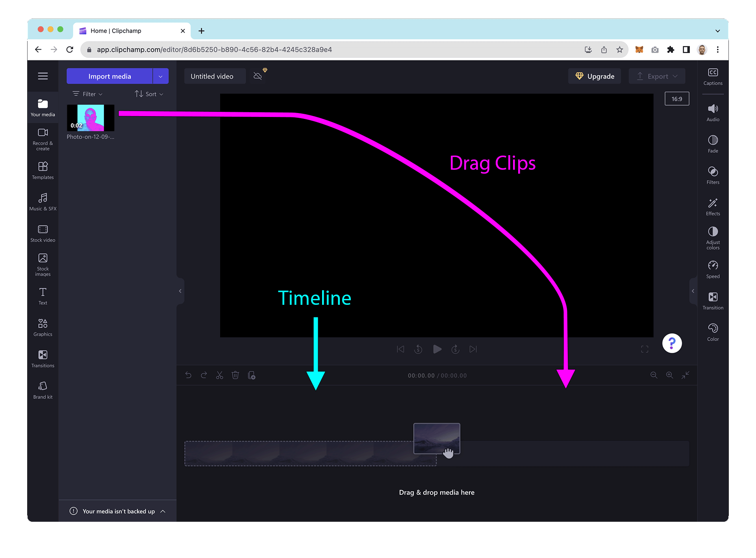Click the Import media button
This screenshot has height=558, width=756.
point(109,76)
